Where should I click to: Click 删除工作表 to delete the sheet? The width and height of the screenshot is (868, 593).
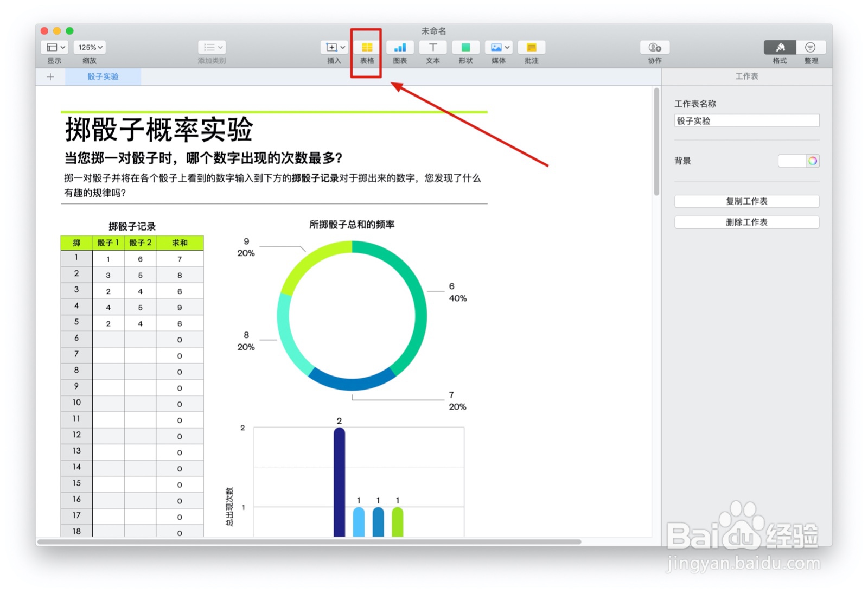pyautogui.click(x=746, y=222)
